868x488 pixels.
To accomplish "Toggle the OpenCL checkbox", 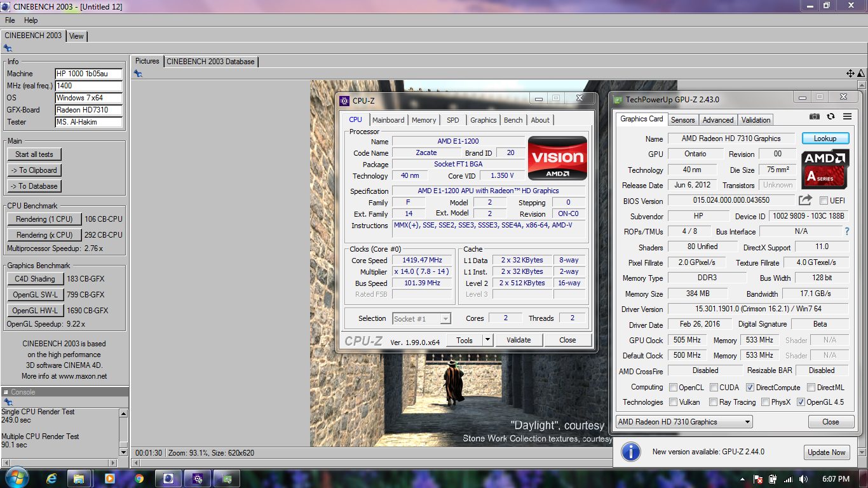I will point(673,387).
